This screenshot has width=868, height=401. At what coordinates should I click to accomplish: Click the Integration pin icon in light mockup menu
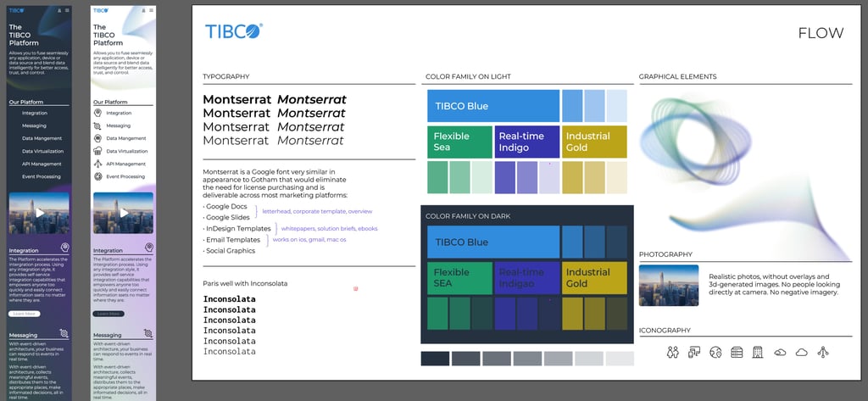pos(97,113)
